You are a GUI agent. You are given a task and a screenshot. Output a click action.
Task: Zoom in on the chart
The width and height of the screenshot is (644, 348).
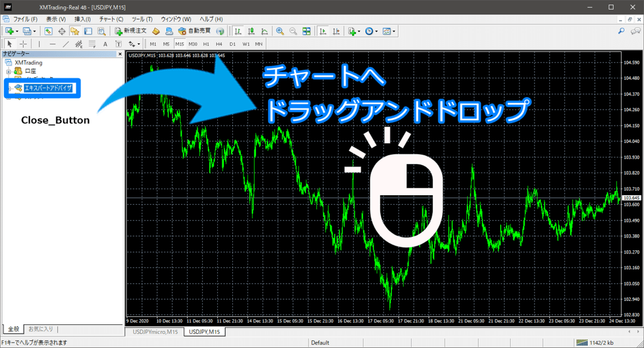click(x=279, y=31)
